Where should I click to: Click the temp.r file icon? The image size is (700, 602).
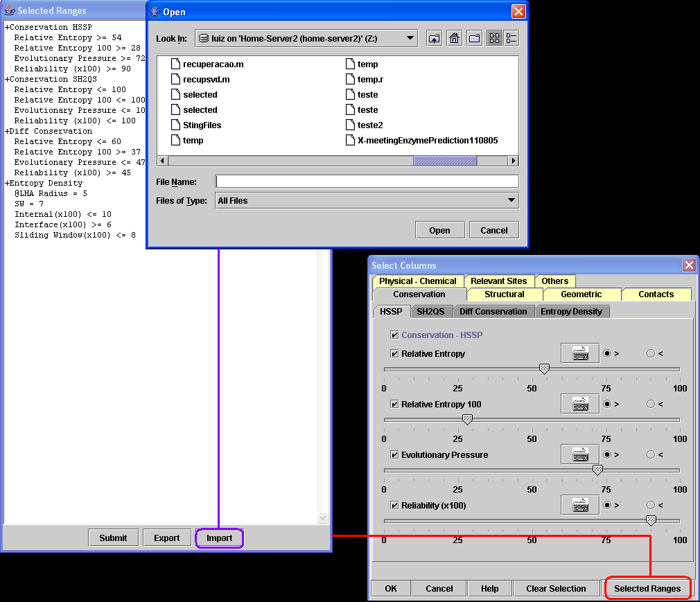pos(351,80)
